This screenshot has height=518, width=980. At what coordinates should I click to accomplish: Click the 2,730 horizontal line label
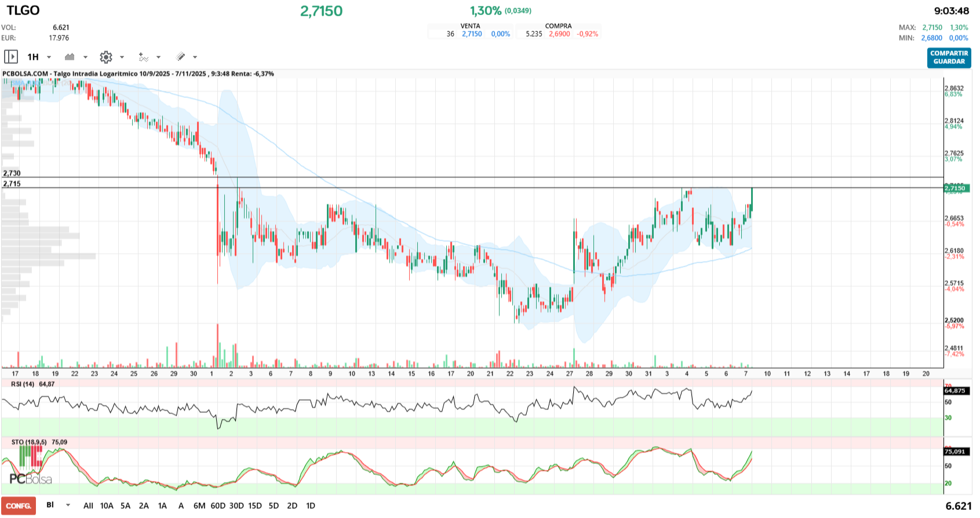click(x=12, y=173)
